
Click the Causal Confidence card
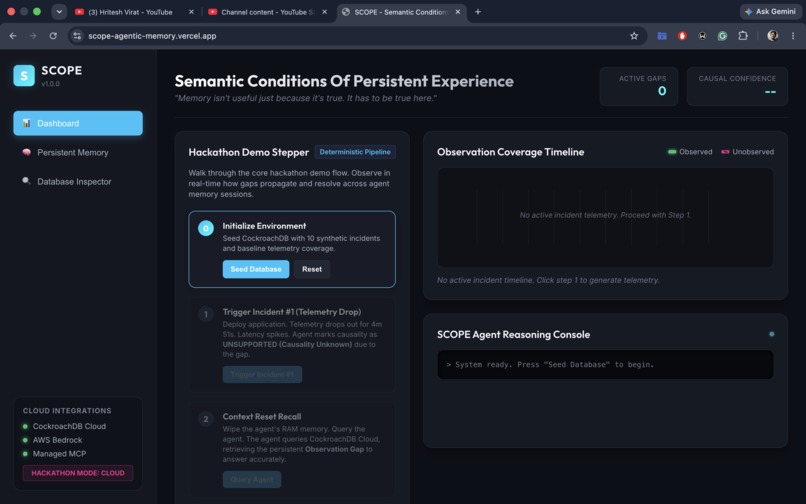(x=737, y=86)
